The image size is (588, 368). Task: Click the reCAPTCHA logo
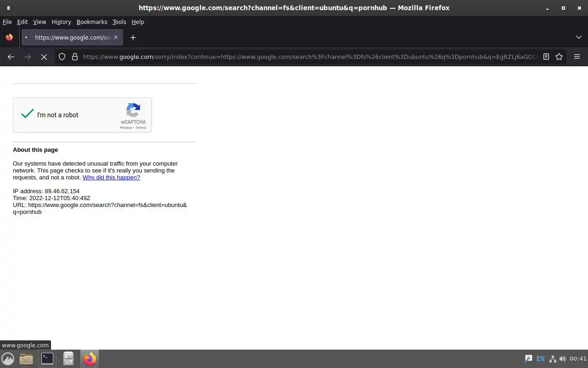pos(133,110)
